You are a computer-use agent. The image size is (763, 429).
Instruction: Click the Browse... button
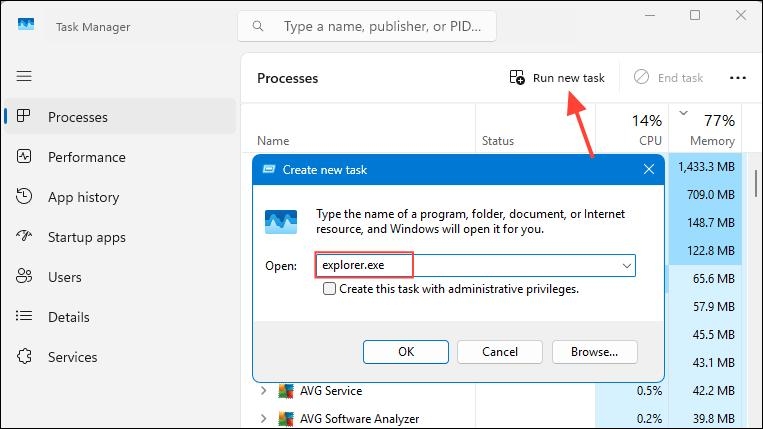(595, 352)
